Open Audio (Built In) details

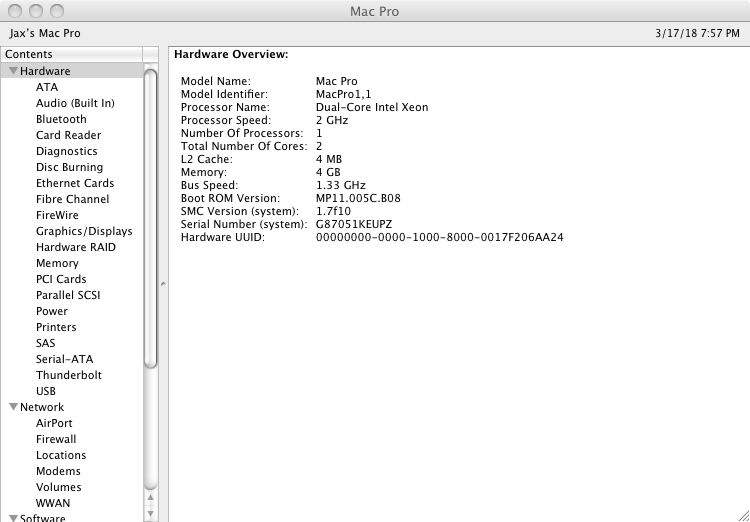(75, 103)
